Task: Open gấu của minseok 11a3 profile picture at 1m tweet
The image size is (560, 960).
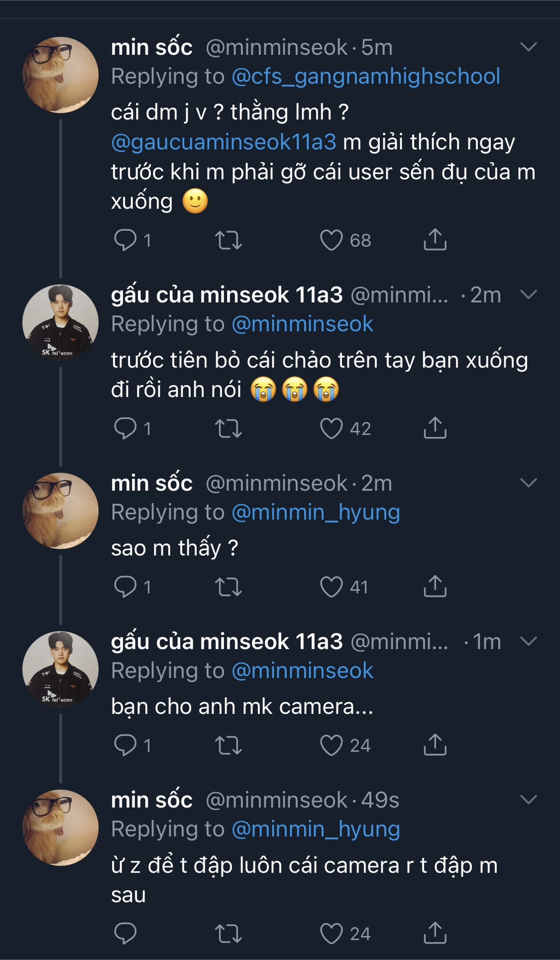Action: click(60, 669)
